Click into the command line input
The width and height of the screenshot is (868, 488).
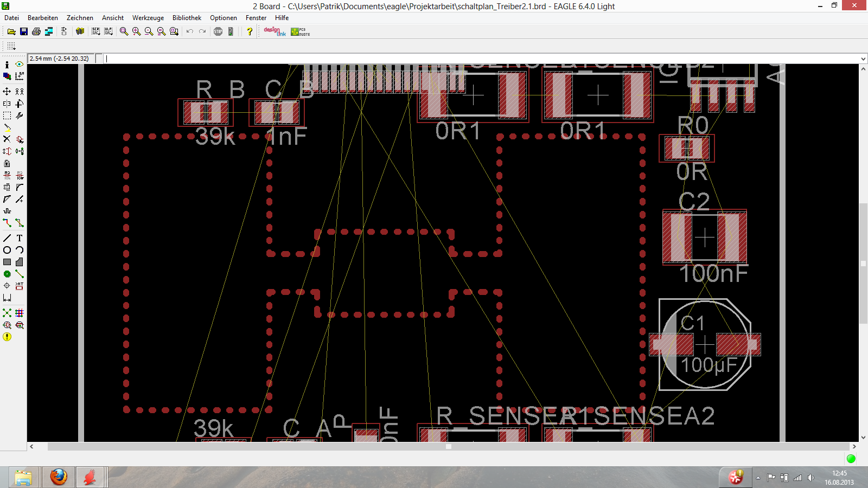tap(481, 59)
